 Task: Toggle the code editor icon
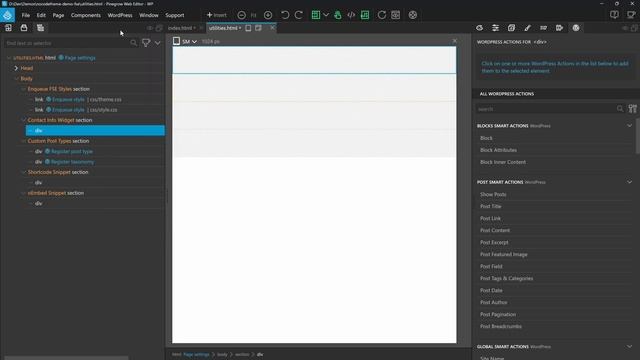(351, 15)
